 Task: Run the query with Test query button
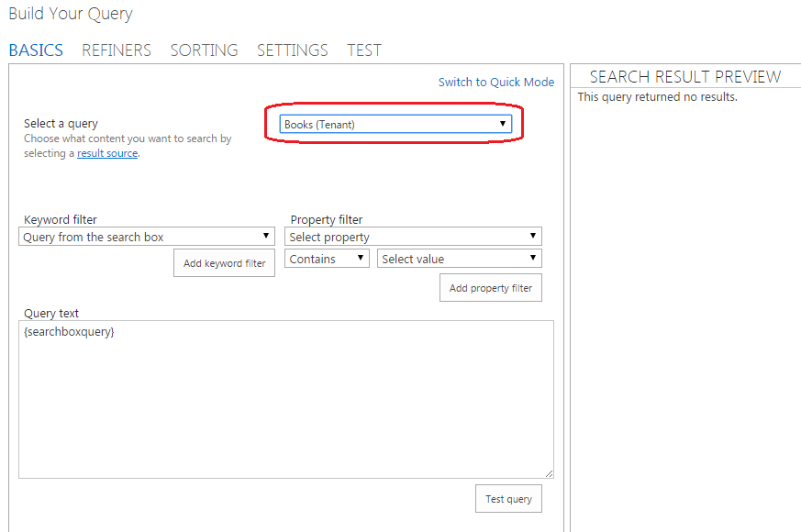click(x=508, y=499)
